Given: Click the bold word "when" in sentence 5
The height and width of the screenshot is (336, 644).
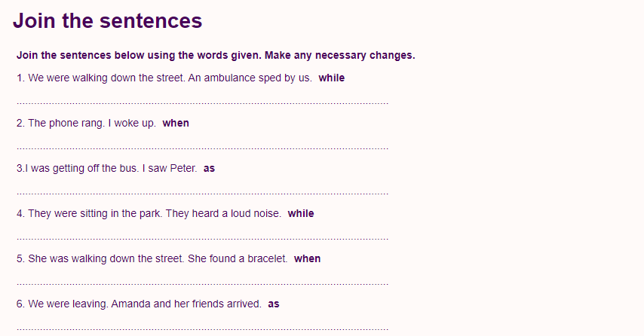Looking at the screenshot, I should click(307, 258).
